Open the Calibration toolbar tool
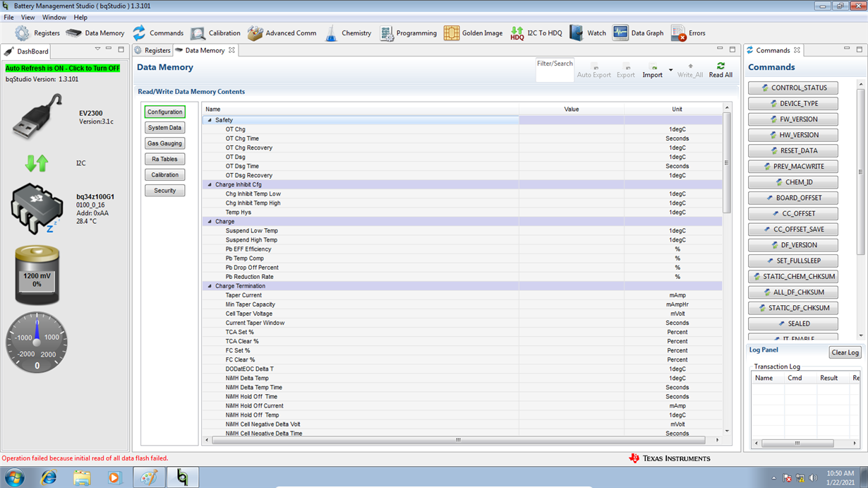The image size is (868, 488). click(198, 33)
